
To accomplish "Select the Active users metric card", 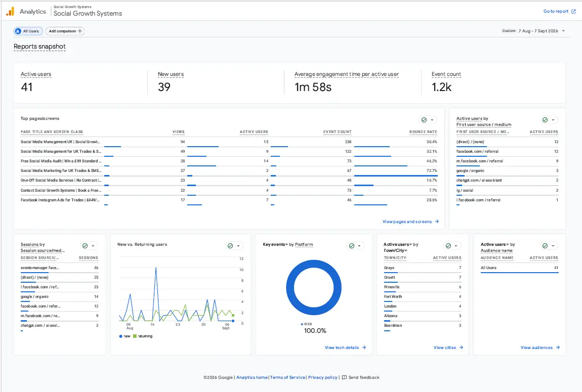I will pyautogui.click(x=80, y=82).
